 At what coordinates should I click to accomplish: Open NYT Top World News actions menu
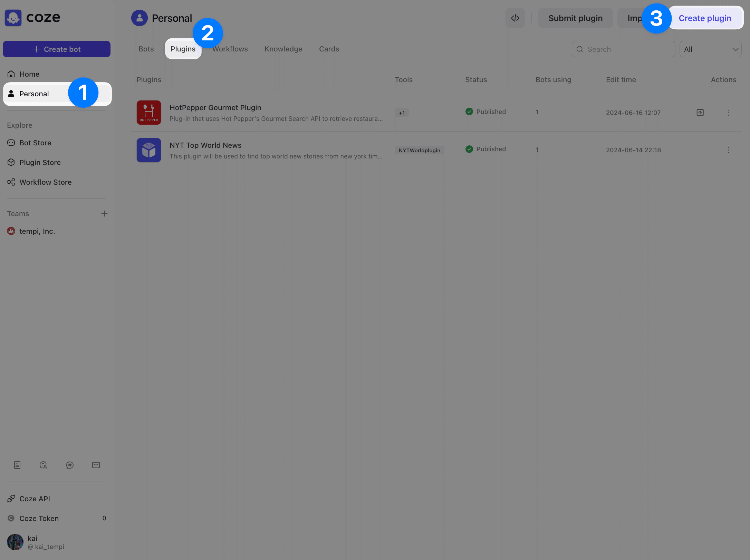click(x=729, y=150)
